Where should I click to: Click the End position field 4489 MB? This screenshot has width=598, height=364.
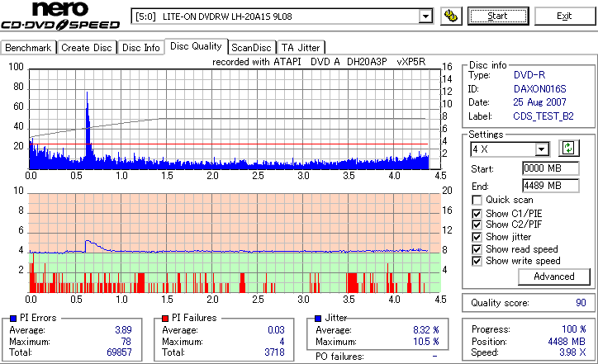tap(550, 186)
